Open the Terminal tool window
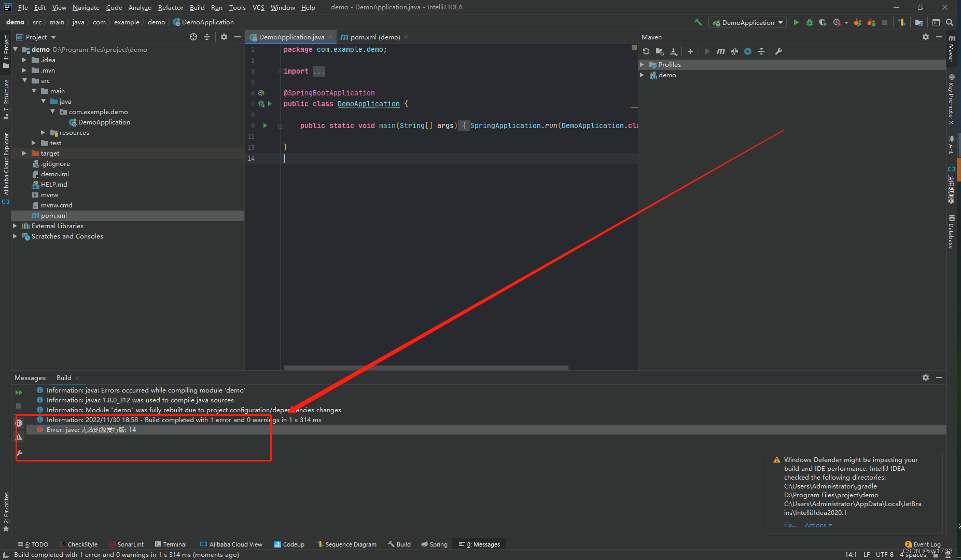Image resolution: width=961 pixels, height=560 pixels. point(171,544)
